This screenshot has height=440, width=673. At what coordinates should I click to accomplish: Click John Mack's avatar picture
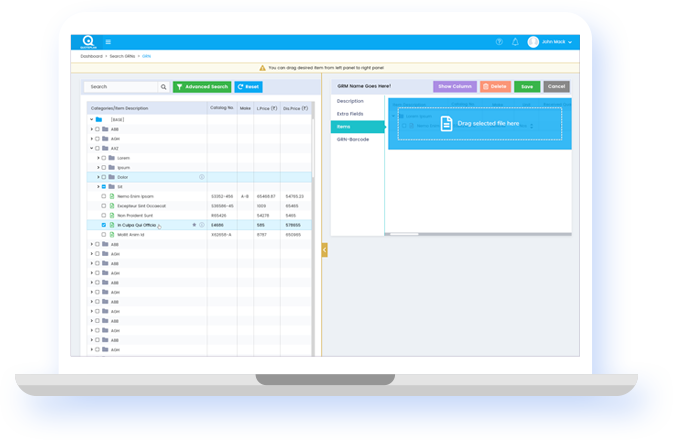(x=533, y=42)
